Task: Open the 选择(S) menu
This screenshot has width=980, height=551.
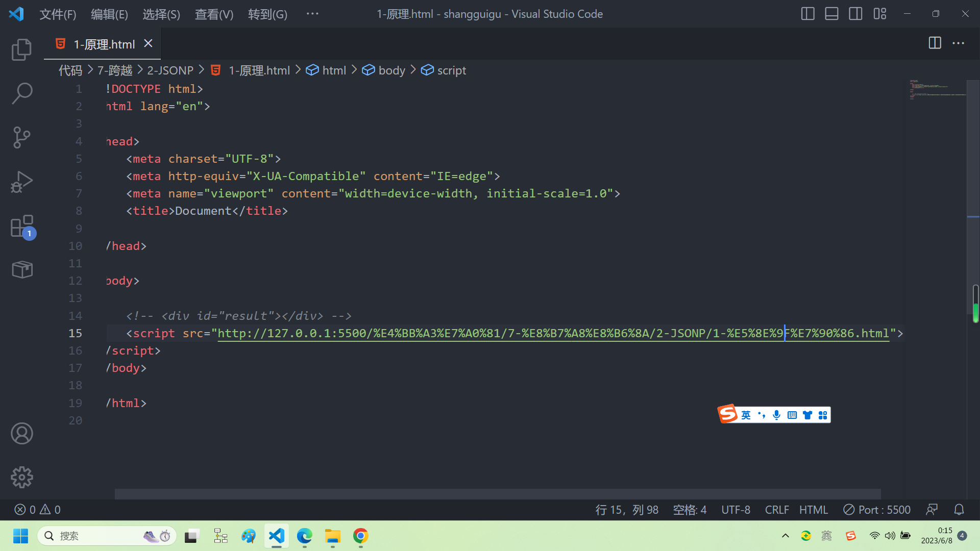Action: pyautogui.click(x=161, y=14)
